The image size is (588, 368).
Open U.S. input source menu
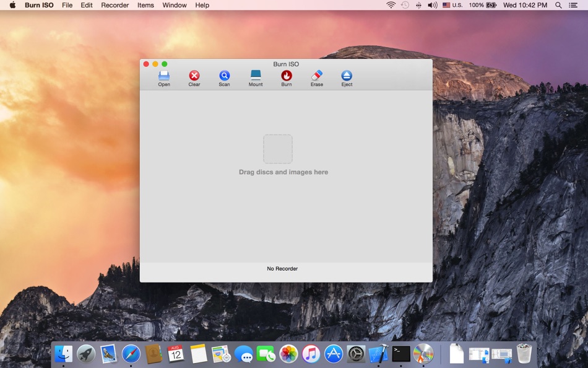(452, 5)
